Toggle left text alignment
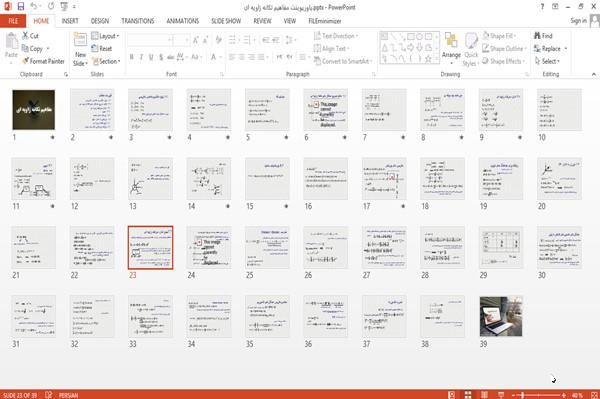This screenshot has width=600, height=399. pos(232,57)
